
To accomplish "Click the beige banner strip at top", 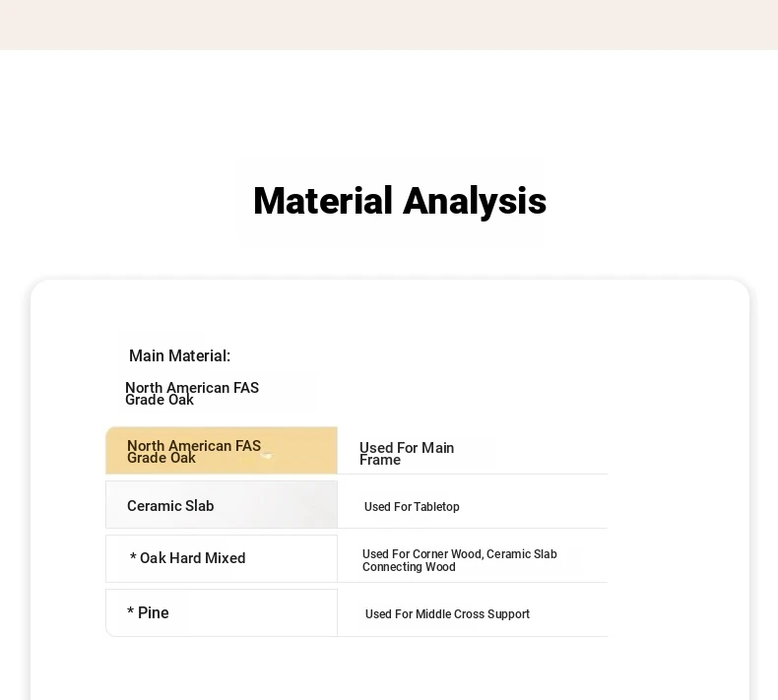I will coord(389,24).
